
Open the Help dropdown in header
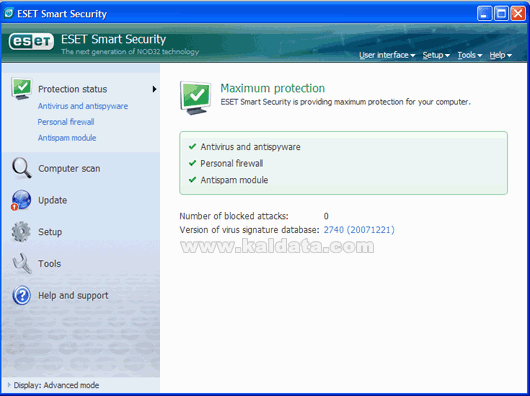point(500,55)
